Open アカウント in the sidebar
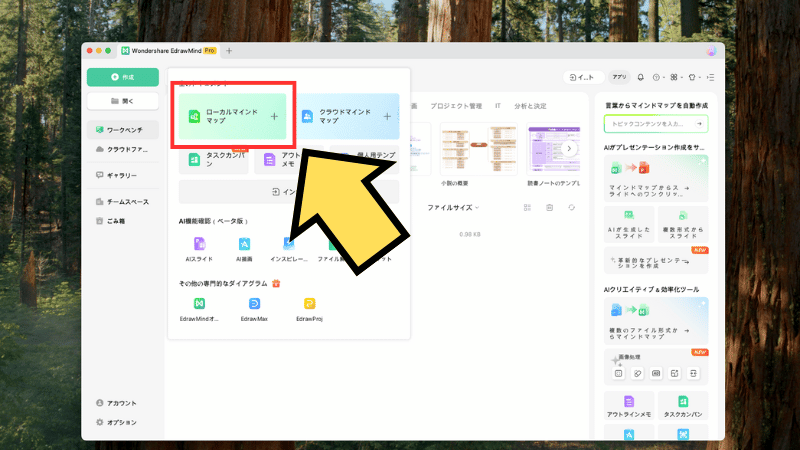 point(117,403)
